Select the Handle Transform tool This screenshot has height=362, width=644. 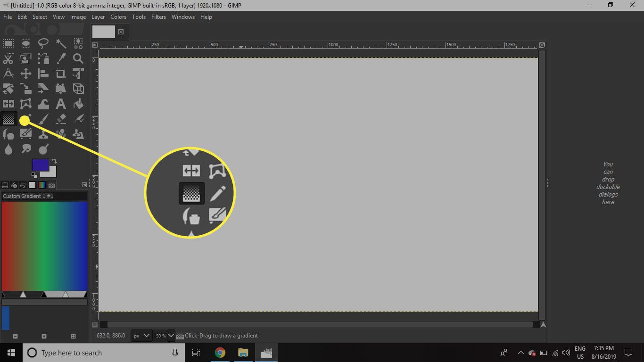61,89
